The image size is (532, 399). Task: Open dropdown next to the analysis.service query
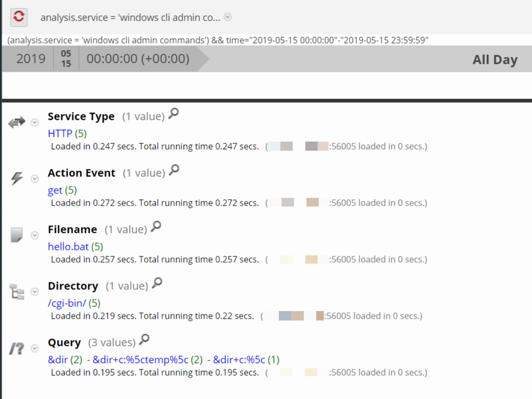[228, 17]
